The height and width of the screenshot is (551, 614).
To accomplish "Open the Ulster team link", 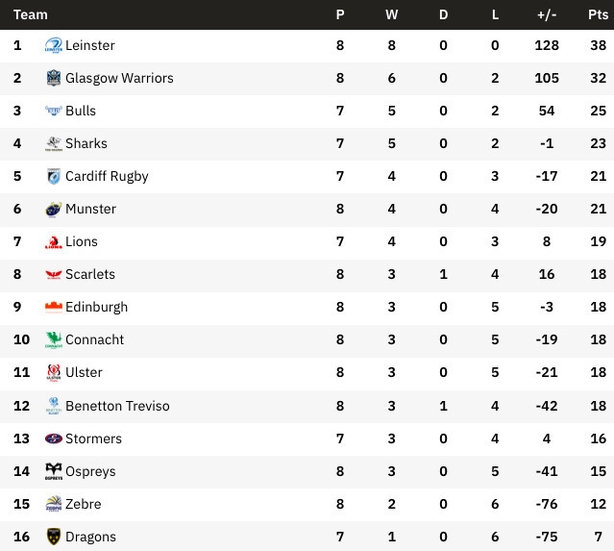I will point(84,372).
